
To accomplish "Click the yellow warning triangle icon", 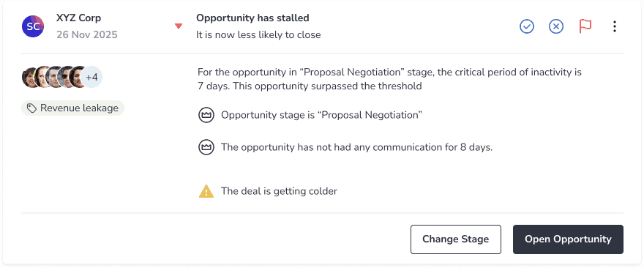I will click(206, 191).
